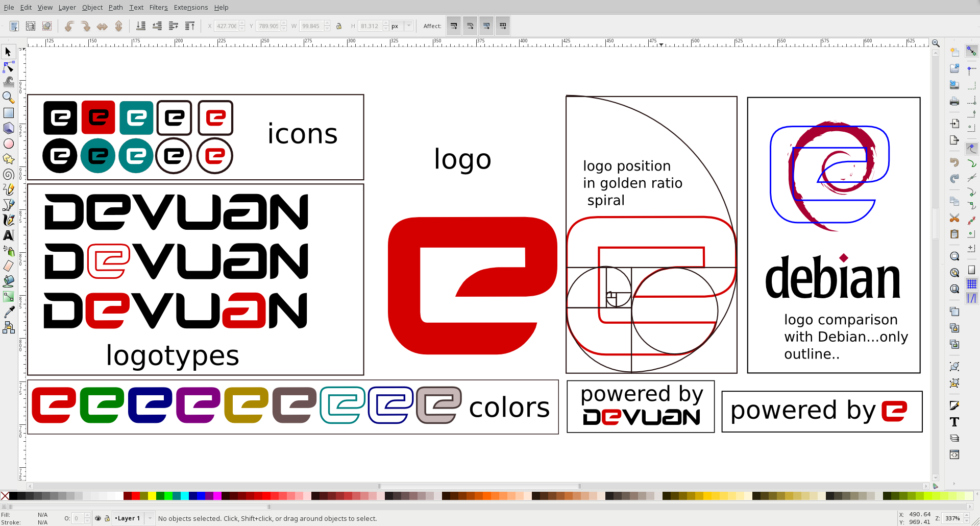980x526 pixels.
Task: Select the Rectangle tool
Action: (x=8, y=113)
